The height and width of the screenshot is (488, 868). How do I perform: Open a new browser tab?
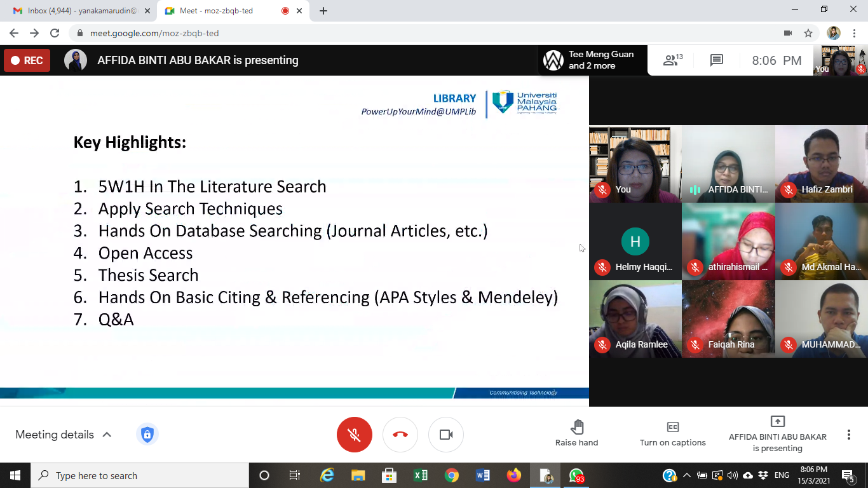[x=323, y=11]
